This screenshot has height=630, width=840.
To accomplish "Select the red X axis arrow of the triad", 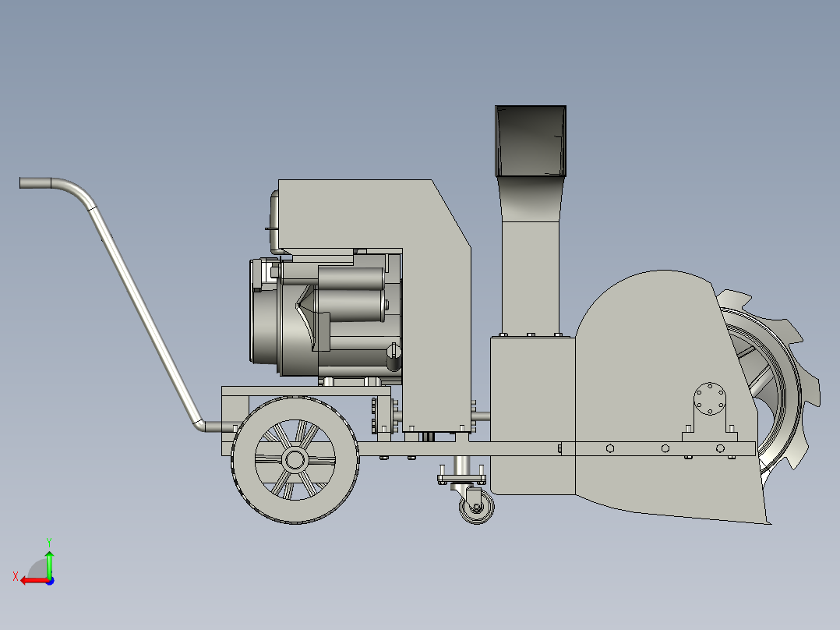I will [34, 581].
